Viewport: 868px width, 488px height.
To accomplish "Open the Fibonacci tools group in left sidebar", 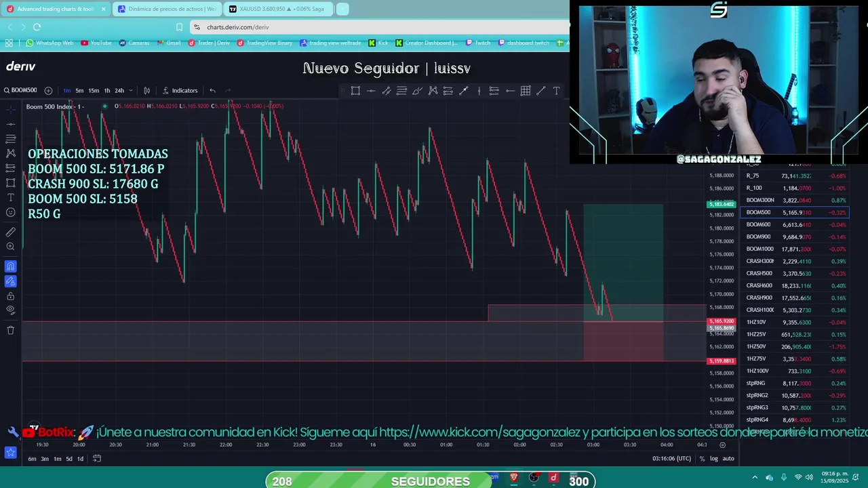I will [x=10, y=138].
